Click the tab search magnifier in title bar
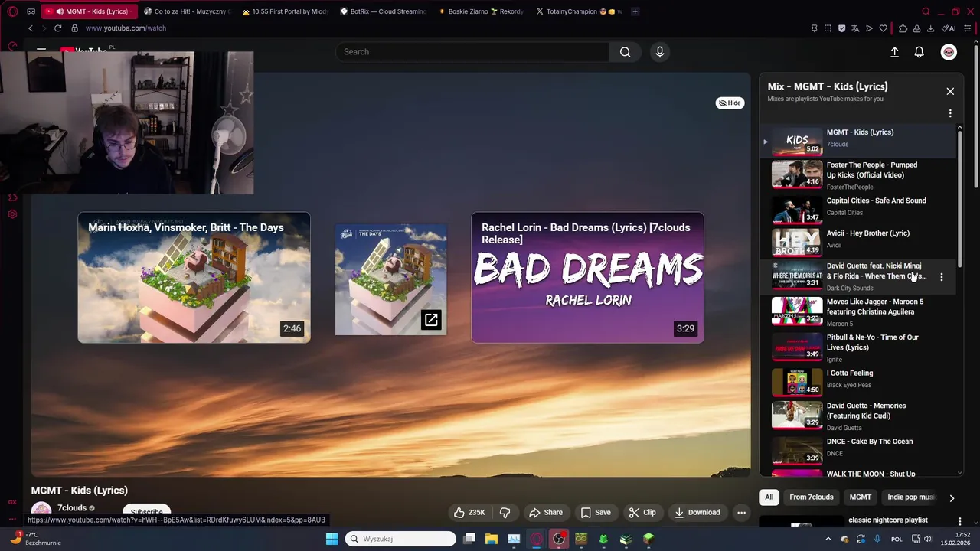Image resolution: width=980 pixels, height=551 pixels. pyautogui.click(x=926, y=11)
